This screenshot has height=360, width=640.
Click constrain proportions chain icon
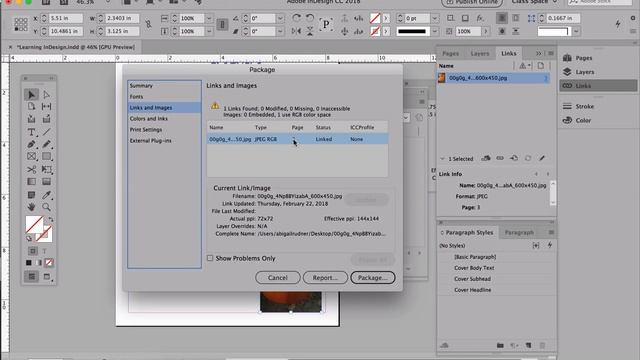pyautogui.click(x=148, y=24)
